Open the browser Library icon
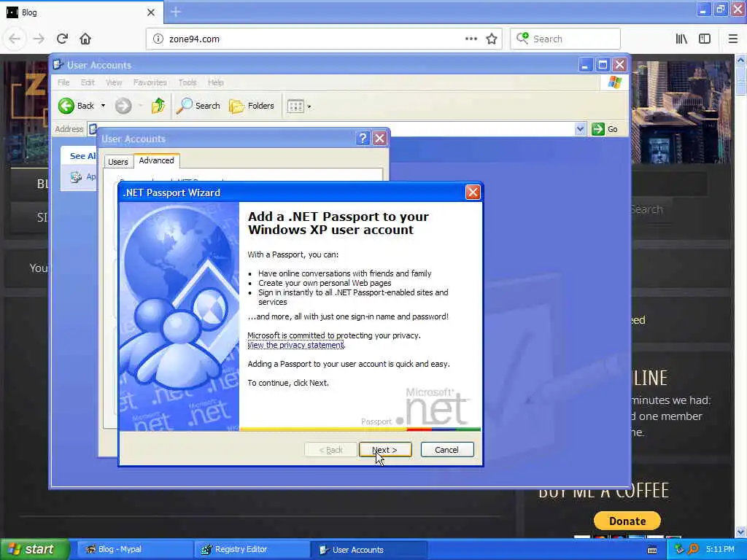Screen dimensions: 747x560 click(682, 39)
